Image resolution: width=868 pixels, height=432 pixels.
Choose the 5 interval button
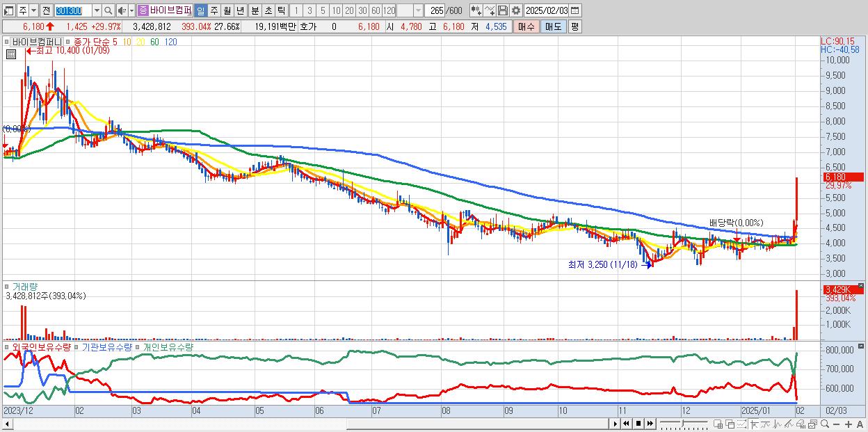pos(322,10)
